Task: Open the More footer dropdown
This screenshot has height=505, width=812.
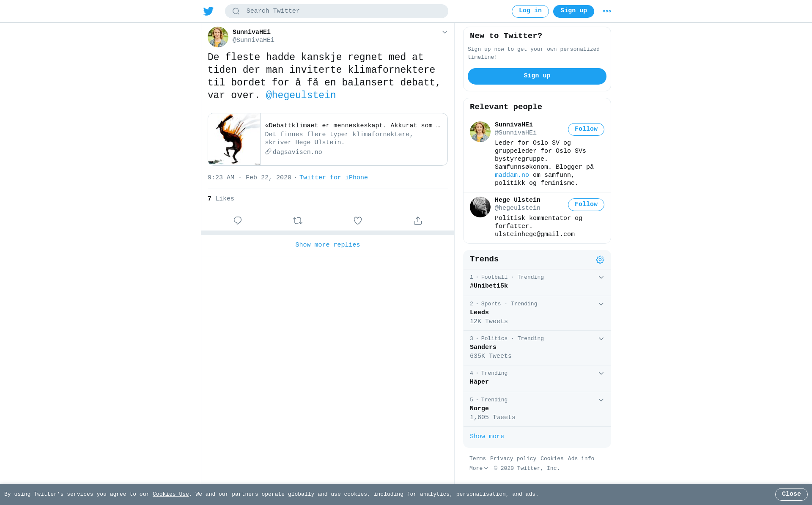Action: tap(479, 469)
